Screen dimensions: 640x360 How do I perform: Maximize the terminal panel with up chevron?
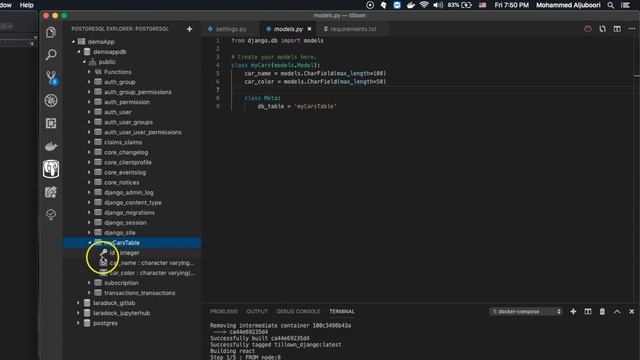(x=617, y=311)
